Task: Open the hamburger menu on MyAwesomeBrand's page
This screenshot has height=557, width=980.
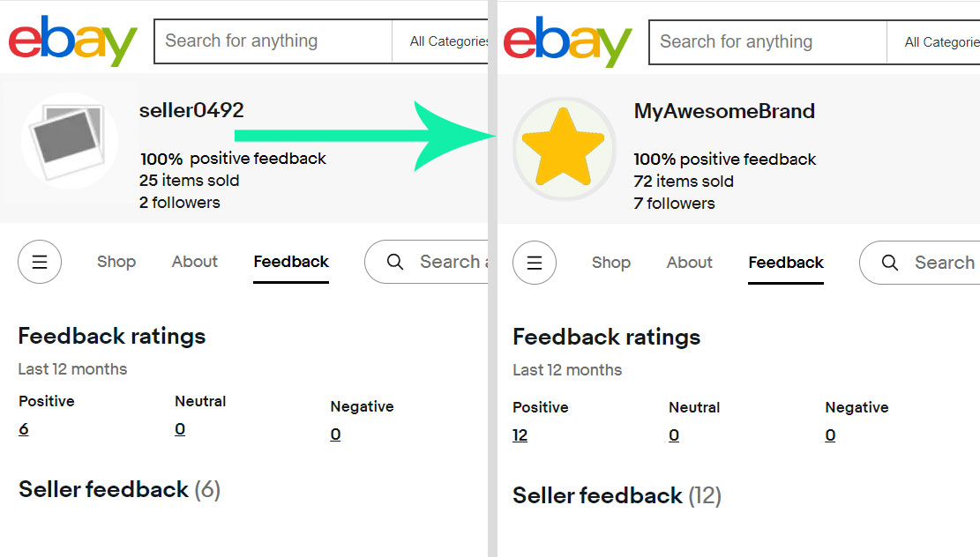Action: (x=535, y=262)
